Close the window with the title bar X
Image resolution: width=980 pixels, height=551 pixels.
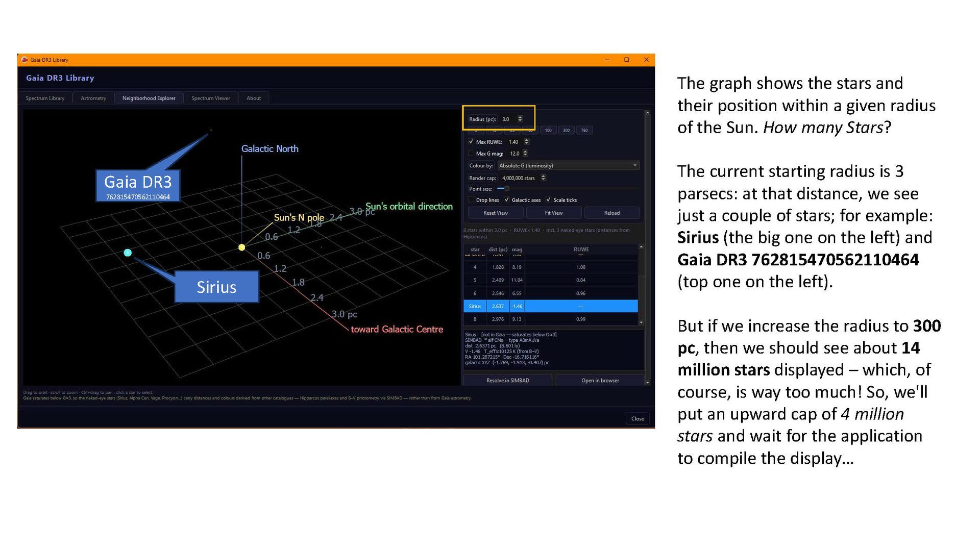[646, 60]
